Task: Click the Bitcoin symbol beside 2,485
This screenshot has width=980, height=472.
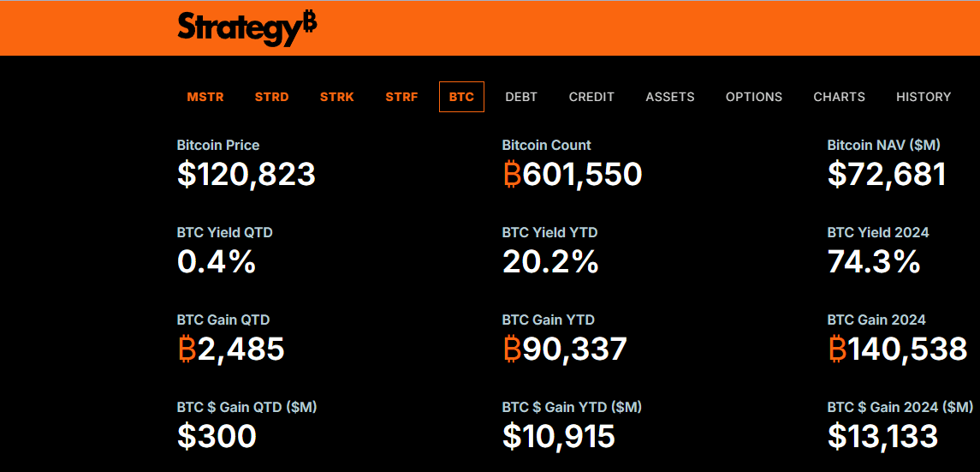Action: 187,349
